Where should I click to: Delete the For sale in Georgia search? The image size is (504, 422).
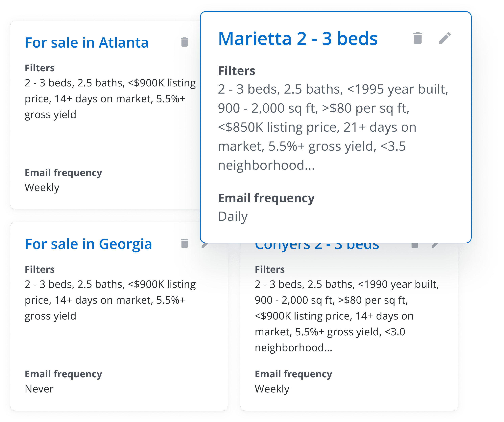pyautogui.click(x=184, y=244)
